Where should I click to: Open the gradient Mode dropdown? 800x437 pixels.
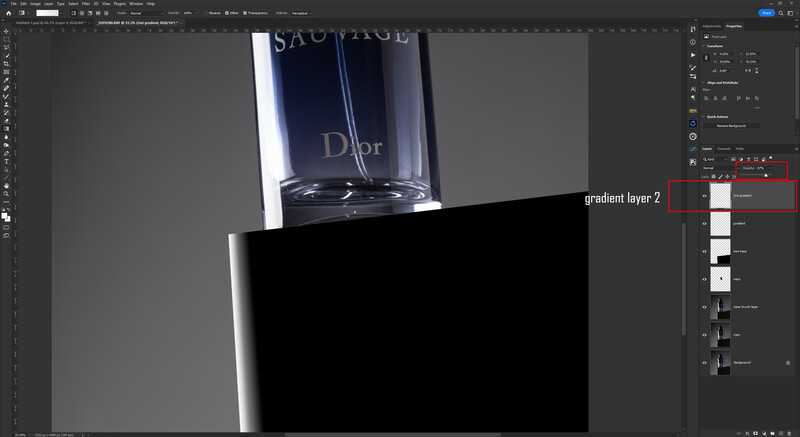[146, 13]
